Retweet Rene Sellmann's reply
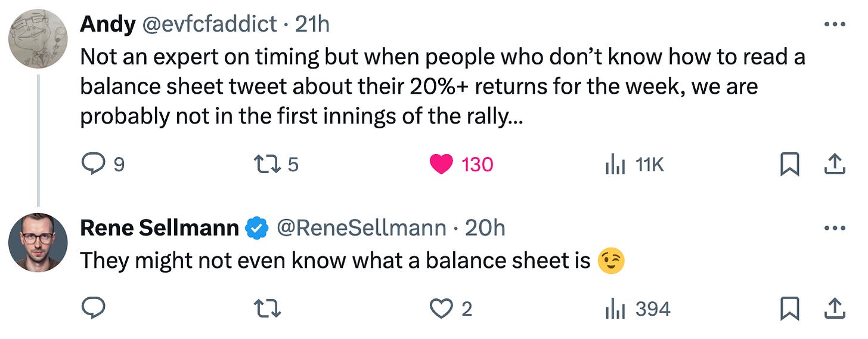Image resolution: width=868 pixels, height=339 pixels. (267, 309)
